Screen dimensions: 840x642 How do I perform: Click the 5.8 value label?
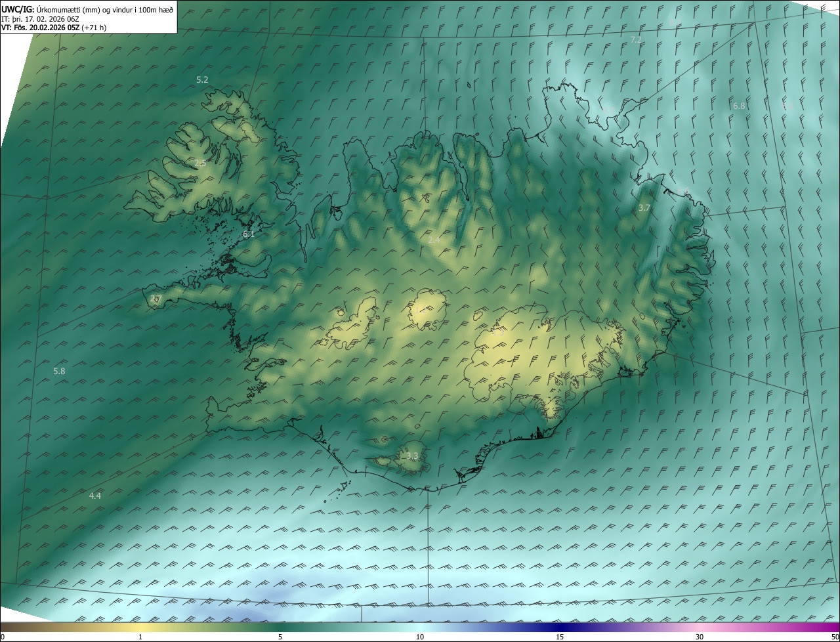[59, 371]
